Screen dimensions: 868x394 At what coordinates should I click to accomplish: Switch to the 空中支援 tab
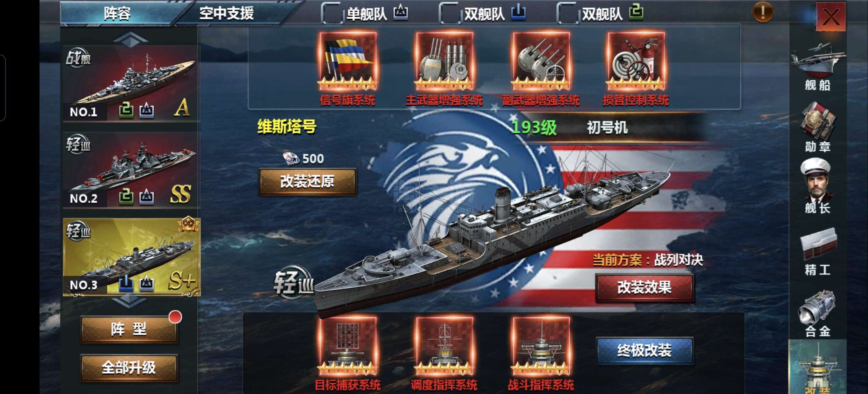226,14
